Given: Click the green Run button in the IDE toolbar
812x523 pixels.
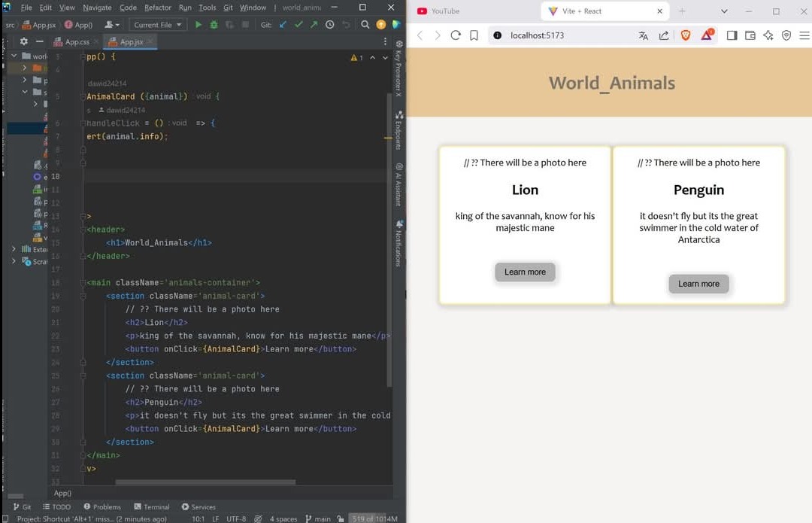Looking at the screenshot, I should pos(198,25).
